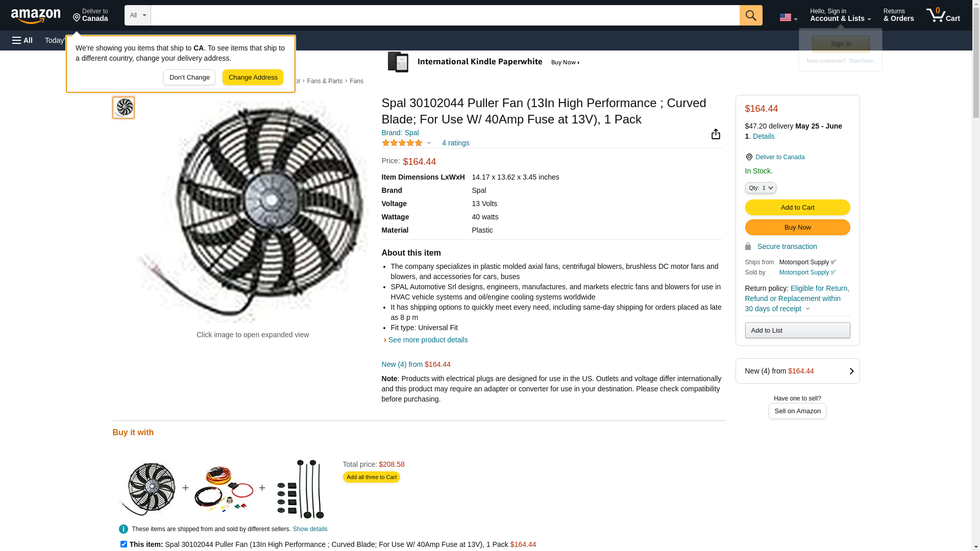The image size is (980, 551).
Task: Select the fan product thumbnail
Action: tap(124, 108)
